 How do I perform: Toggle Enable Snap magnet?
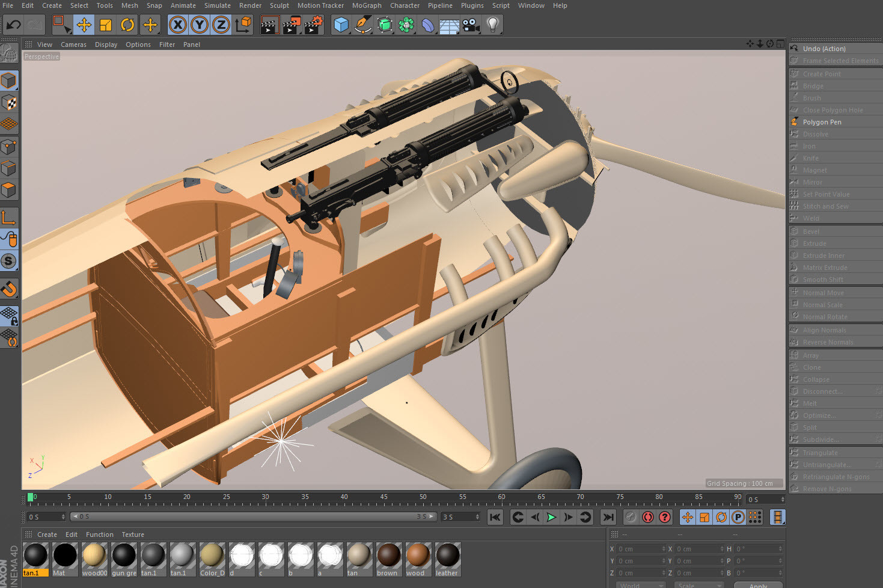tap(9, 289)
